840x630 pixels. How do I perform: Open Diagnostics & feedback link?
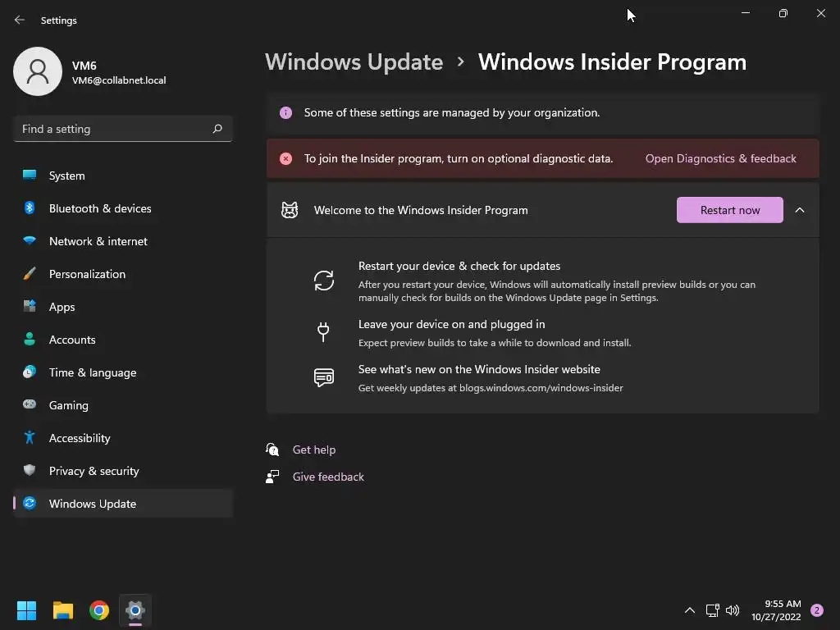pyautogui.click(x=720, y=158)
